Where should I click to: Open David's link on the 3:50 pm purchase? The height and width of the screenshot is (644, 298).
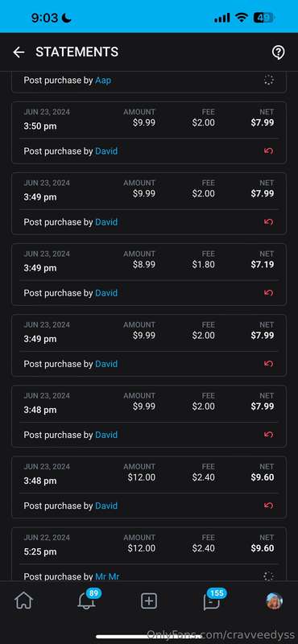point(106,151)
